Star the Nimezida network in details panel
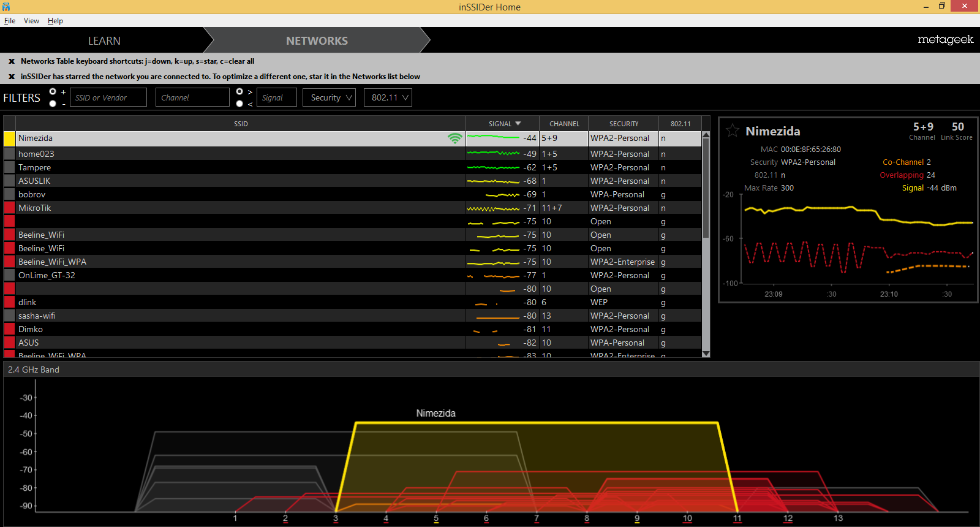The width and height of the screenshot is (980, 527). coord(733,131)
